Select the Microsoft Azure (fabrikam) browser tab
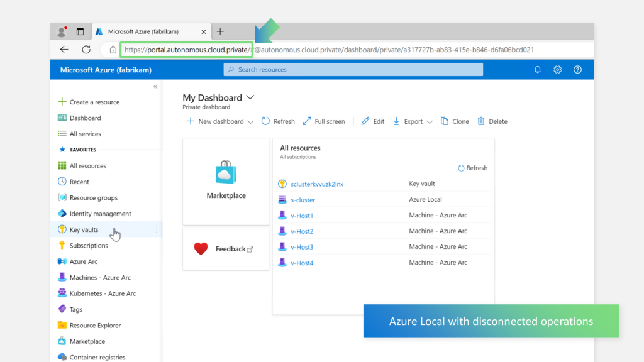 (x=152, y=31)
